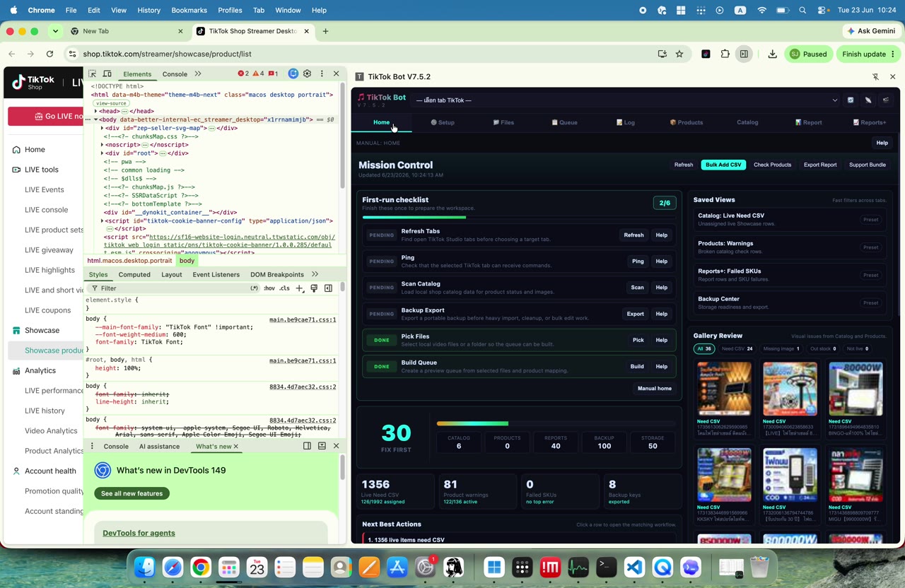Expand the div id root node

click(103, 153)
